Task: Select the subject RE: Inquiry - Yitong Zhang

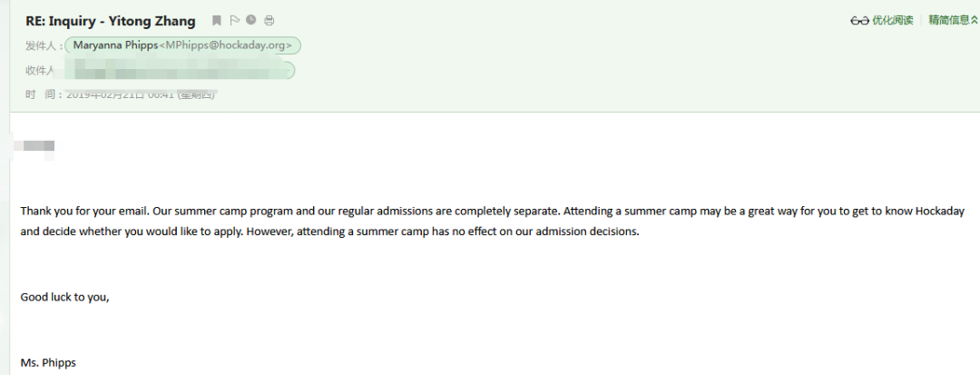Action: pos(110,21)
